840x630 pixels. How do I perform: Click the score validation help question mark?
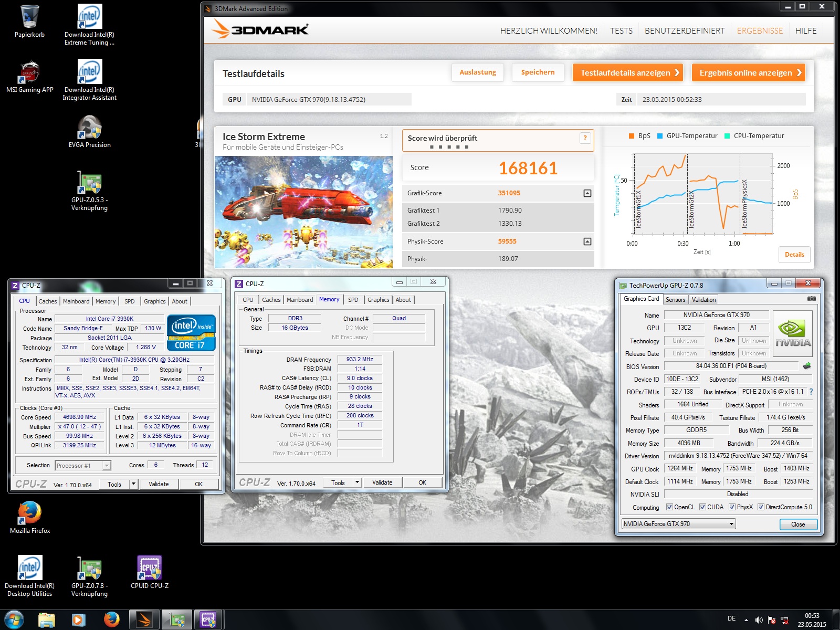coord(585,138)
